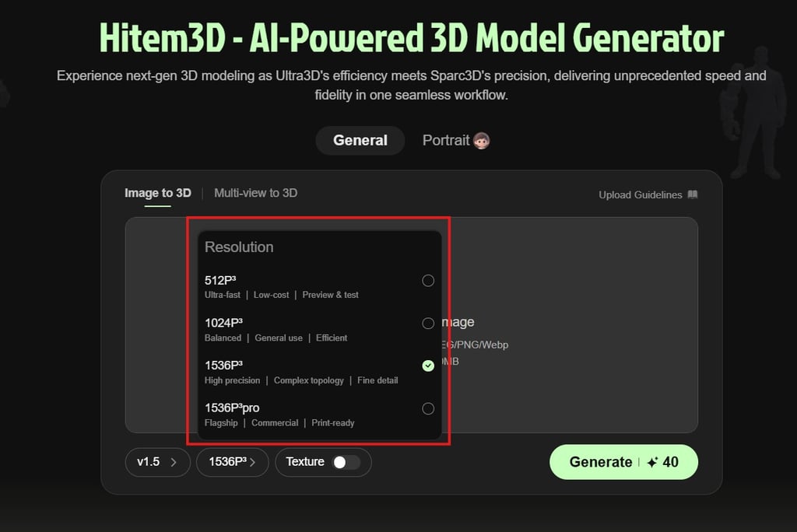The width and height of the screenshot is (797, 532).
Task: Enable the Texture toggle switch
Action: (346, 462)
